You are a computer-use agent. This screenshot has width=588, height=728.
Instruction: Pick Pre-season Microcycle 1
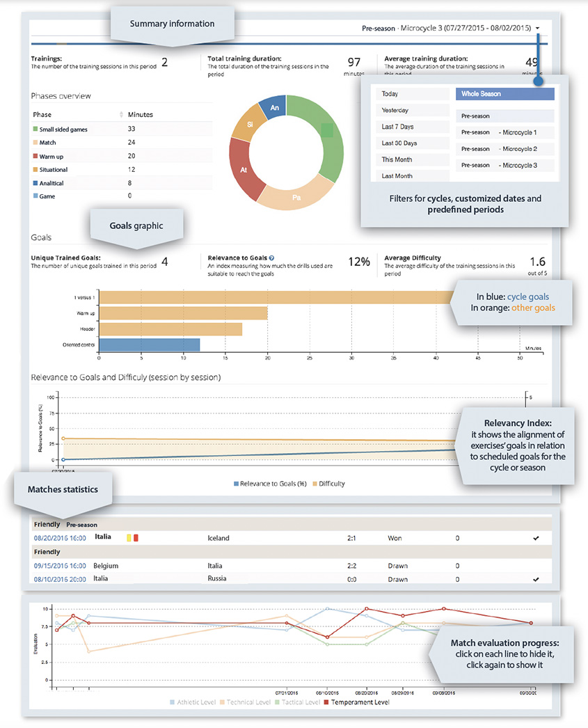[x=505, y=132]
